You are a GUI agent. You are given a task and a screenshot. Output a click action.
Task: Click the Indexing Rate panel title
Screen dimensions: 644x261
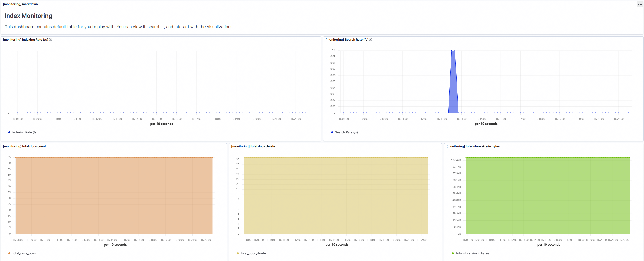[x=25, y=40]
